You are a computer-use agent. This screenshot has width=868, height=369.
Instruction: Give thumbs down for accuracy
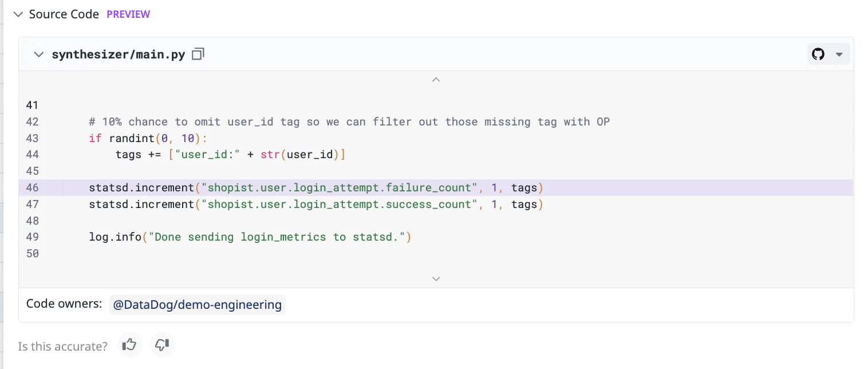[162, 345]
